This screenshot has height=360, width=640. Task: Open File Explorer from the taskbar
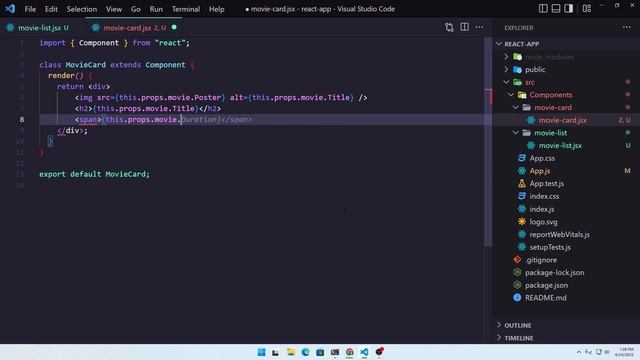pyautogui.click(x=291, y=352)
